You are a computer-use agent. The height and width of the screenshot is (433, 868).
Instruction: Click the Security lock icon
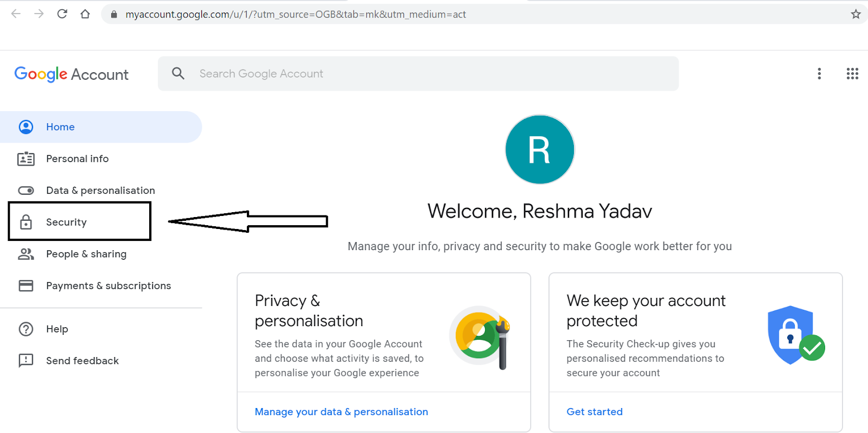click(26, 222)
